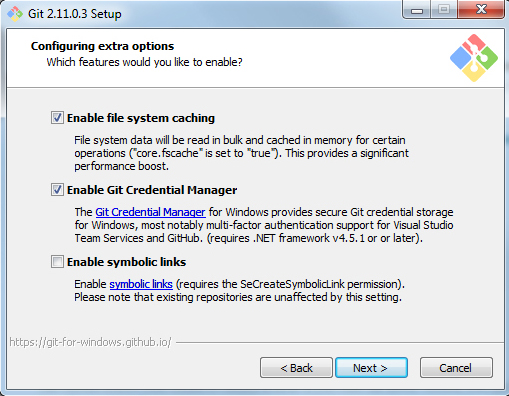
Task: Open the Git Credential Manager hyperlink
Action: tap(150, 212)
